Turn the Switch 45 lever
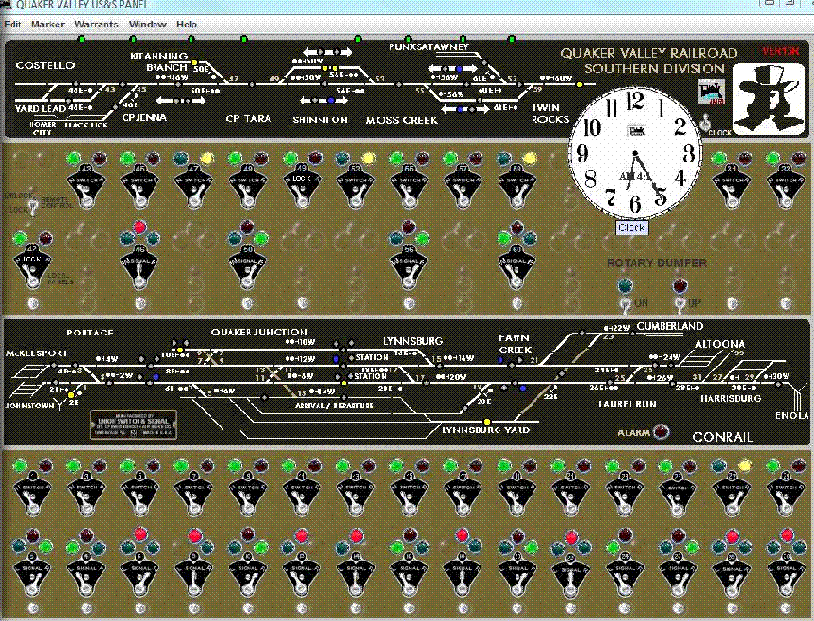814x621 pixels. coord(139,187)
